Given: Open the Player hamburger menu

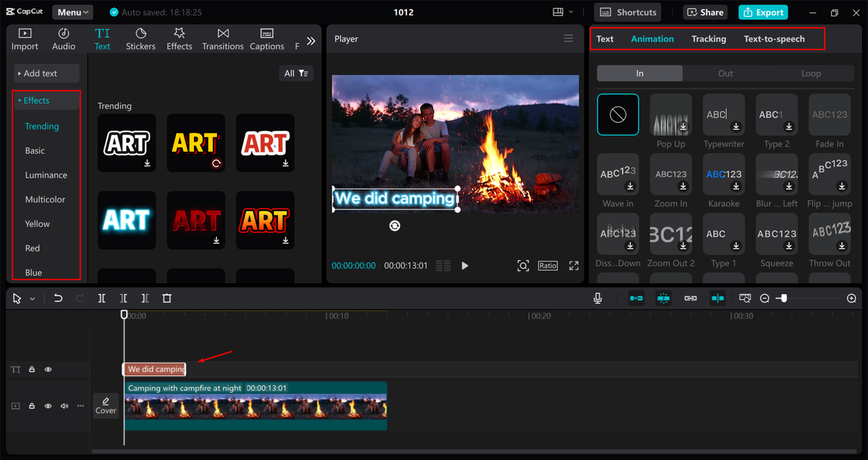Looking at the screenshot, I should click(x=568, y=39).
